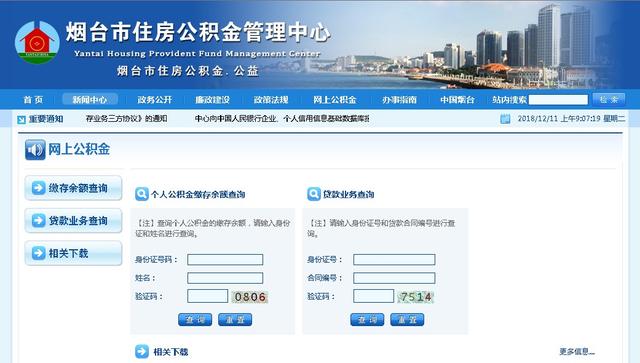Focus captcha field in loan query form

(x=373, y=296)
